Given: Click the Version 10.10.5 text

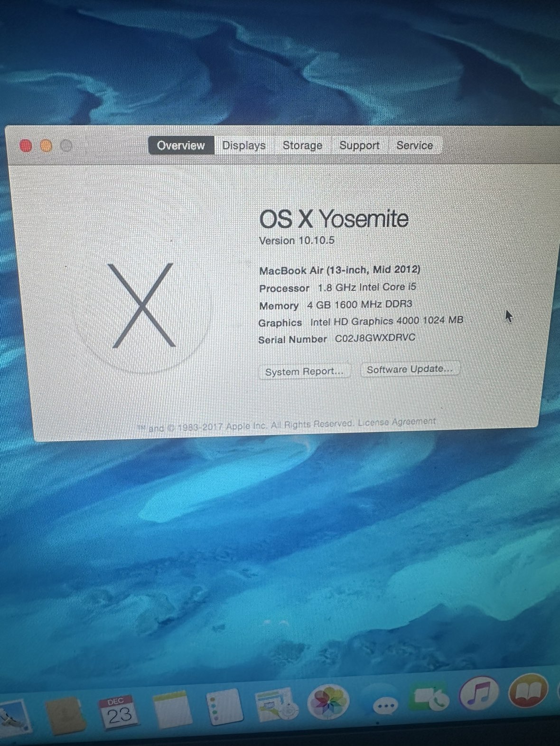Looking at the screenshot, I should coord(297,241).
